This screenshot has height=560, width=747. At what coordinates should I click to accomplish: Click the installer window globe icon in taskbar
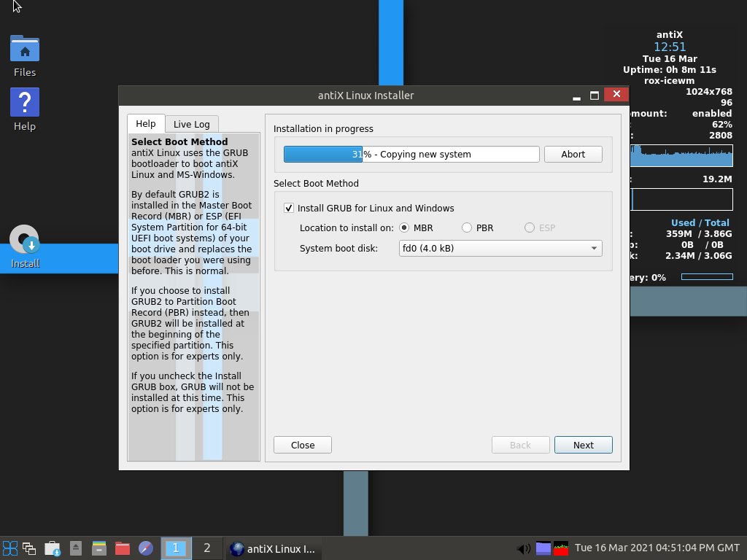pos(237,548)
